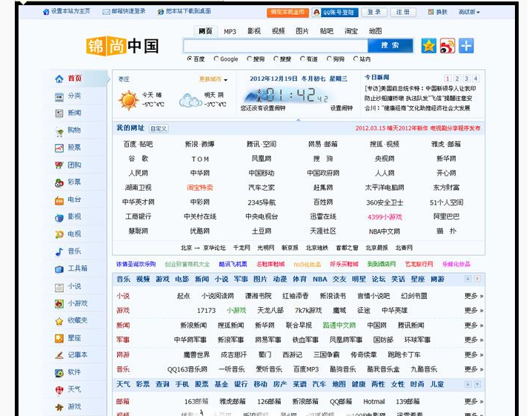532x416 pixels.
Task: Click the 邮箱快捷登录 envelope link
Action: pos(124,12)
